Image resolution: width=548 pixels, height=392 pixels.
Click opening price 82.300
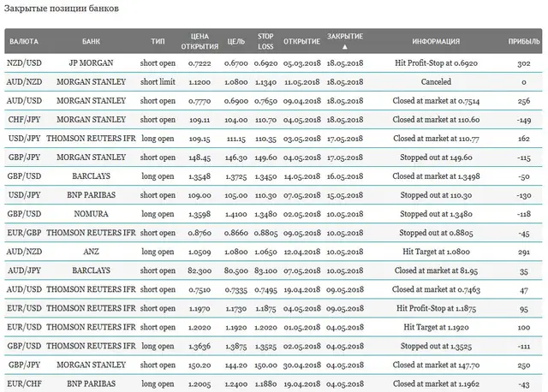200,270
